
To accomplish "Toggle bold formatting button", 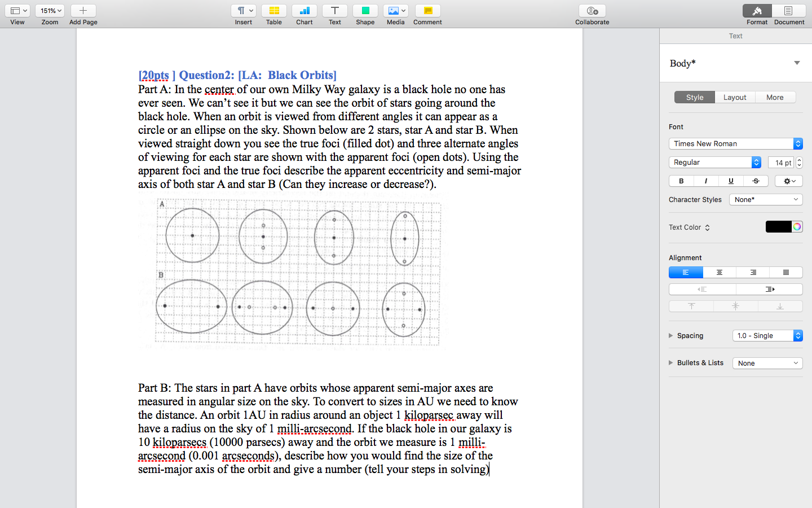I will point(681,181).
